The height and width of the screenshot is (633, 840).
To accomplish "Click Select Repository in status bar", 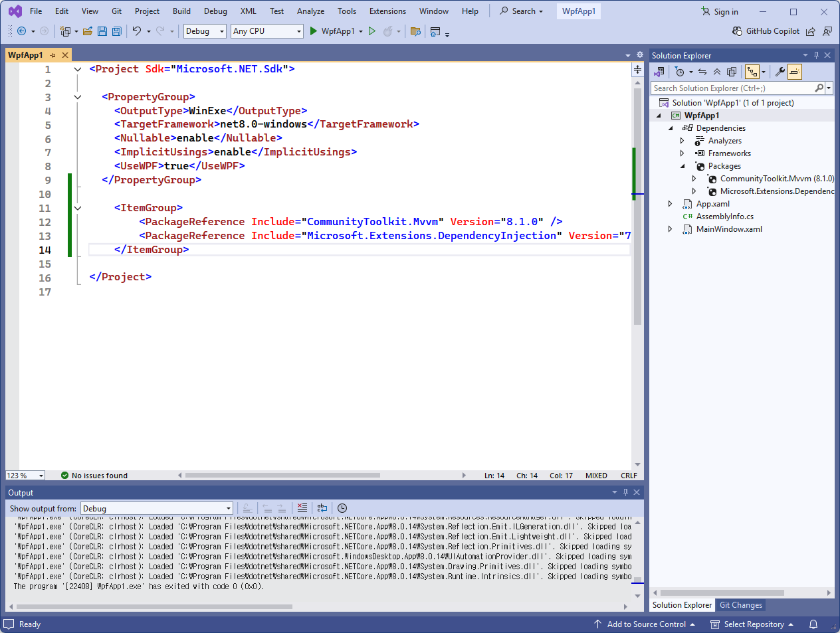I will coord(752,624).
